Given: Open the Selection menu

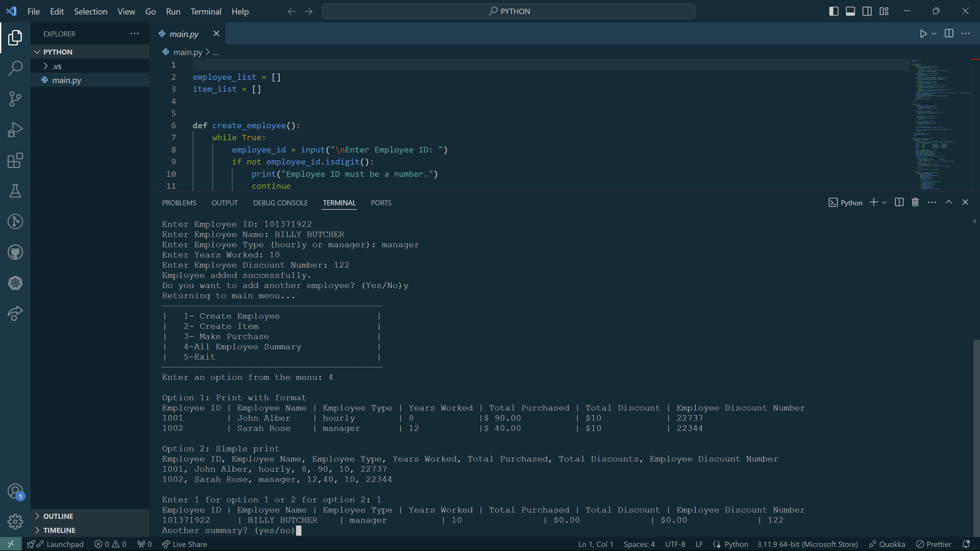Looking at the screenshot, I should 91,11.
